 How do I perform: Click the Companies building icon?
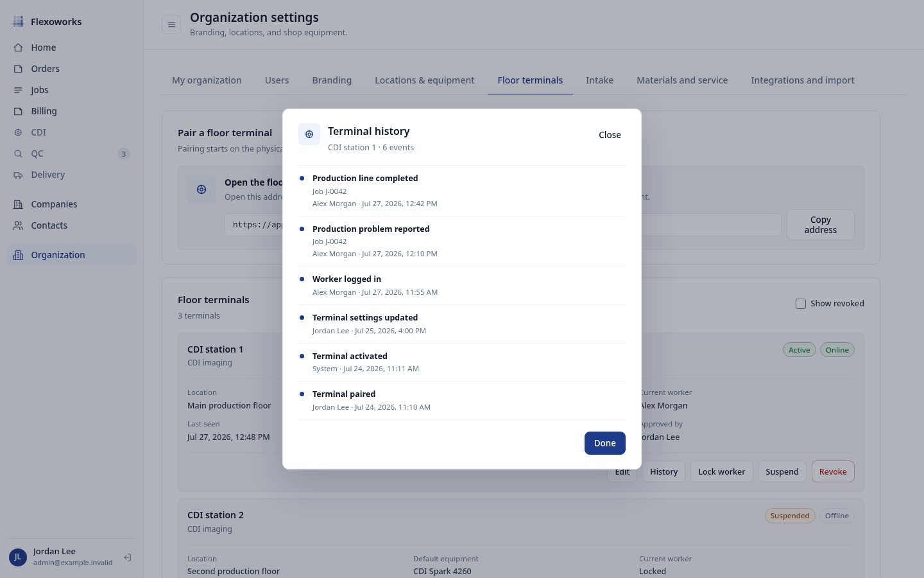pos(18,204)
